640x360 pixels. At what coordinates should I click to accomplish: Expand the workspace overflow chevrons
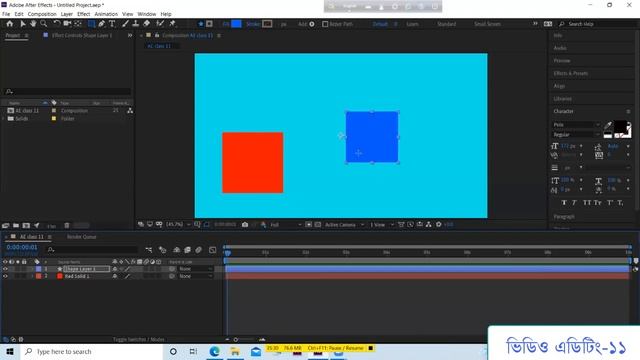[535, 24]
